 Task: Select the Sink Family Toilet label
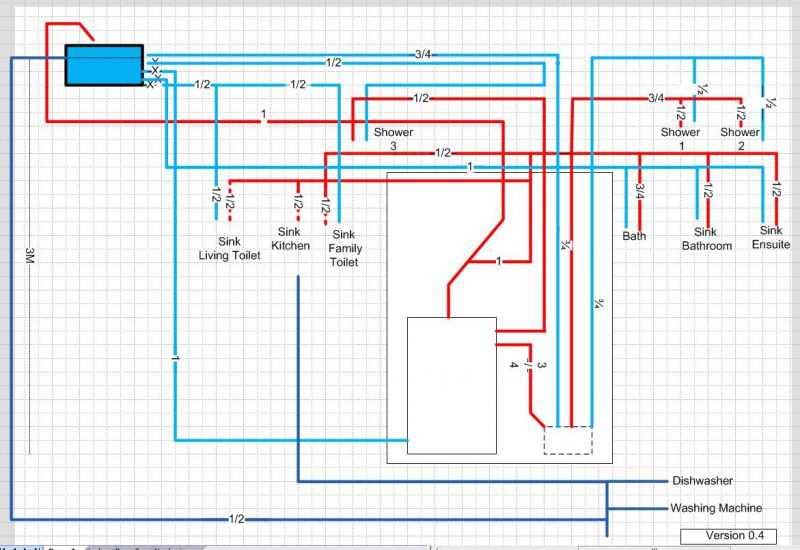(x=344, y=248)
